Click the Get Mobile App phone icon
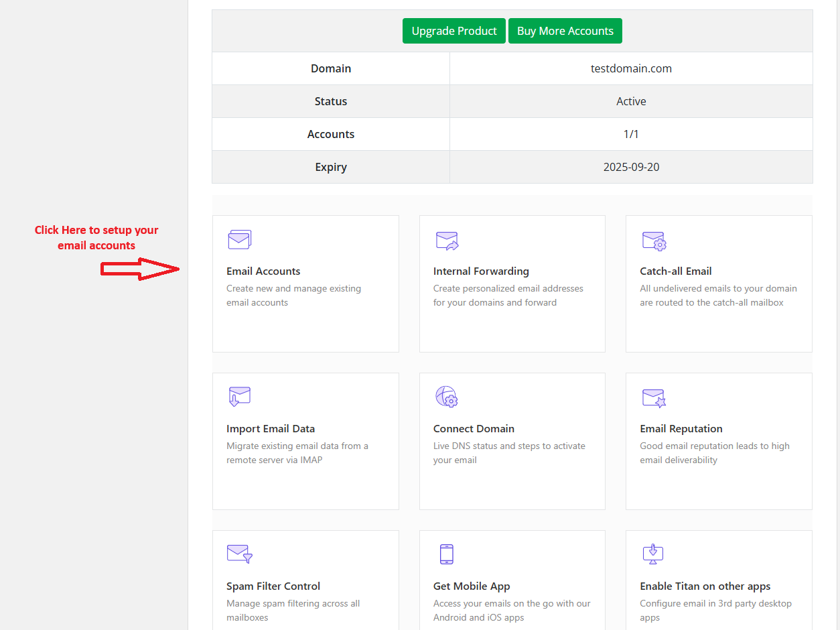The image size is (840, 630). pos(446,554)
